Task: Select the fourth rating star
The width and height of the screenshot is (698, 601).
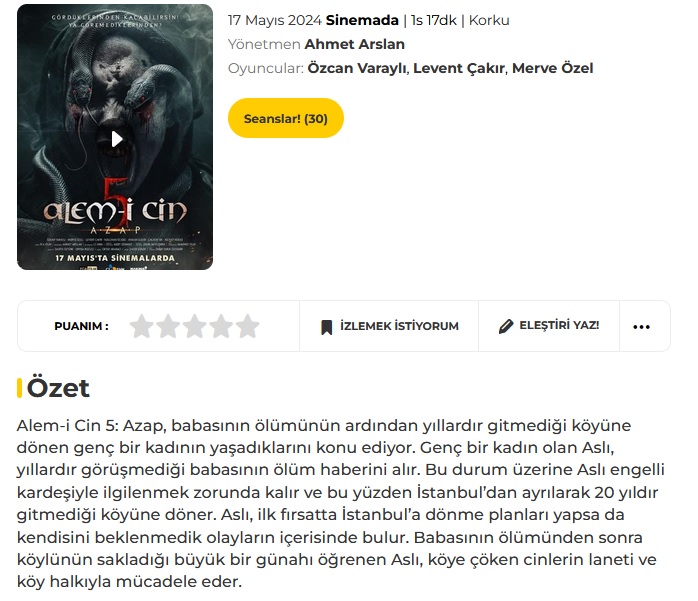Action: [x=221, y=326]
